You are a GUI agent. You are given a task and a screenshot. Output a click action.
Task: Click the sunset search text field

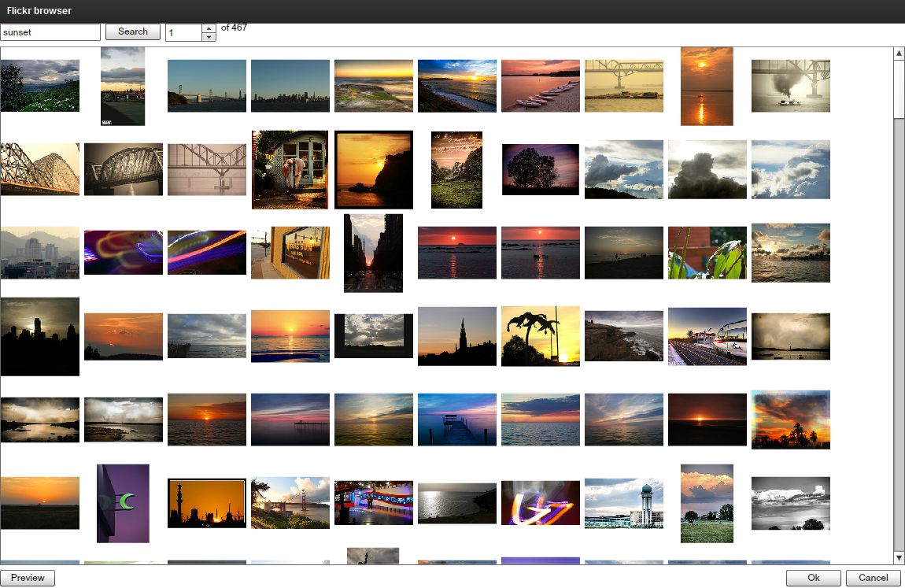pos(51,32)
